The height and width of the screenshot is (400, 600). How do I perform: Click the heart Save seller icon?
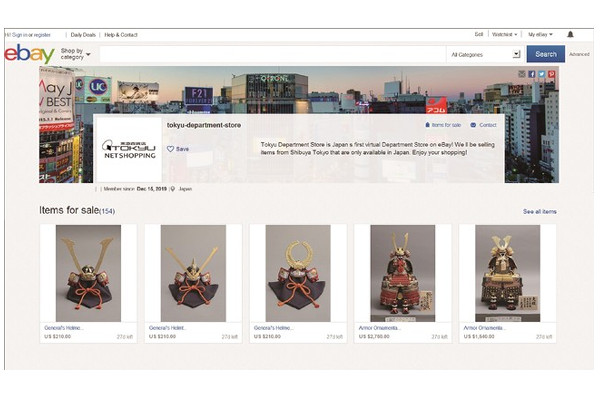coord(171,149)
